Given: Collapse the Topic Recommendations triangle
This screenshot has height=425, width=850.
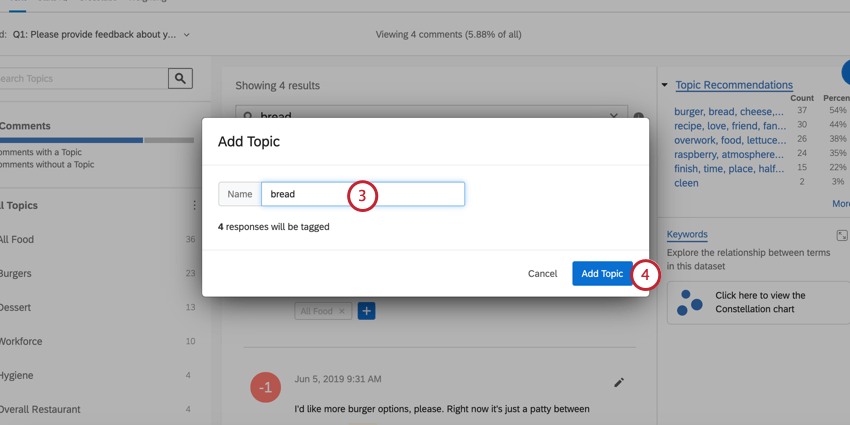Looking at the screenshot, I should (x=665, y=85).
